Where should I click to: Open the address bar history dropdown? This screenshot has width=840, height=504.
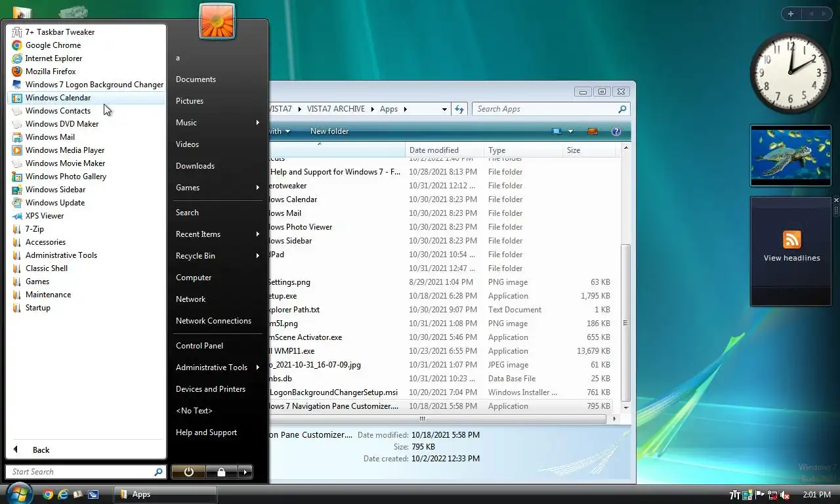[444, 109]
